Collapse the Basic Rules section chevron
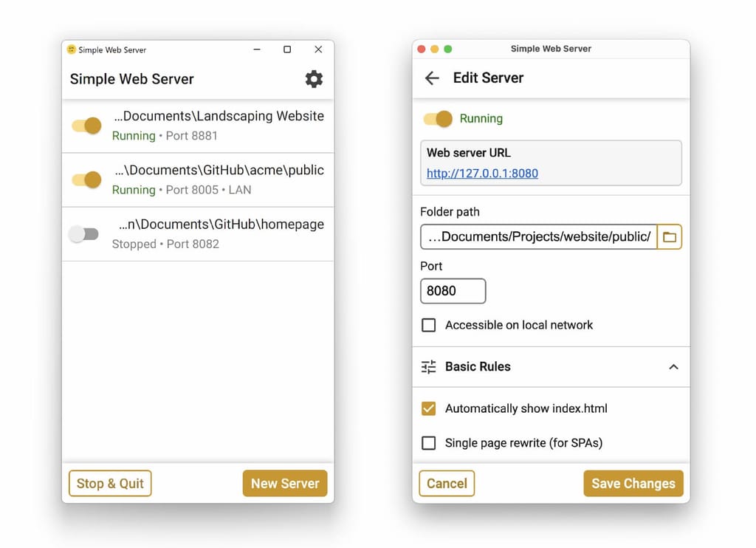 [673, 366]
